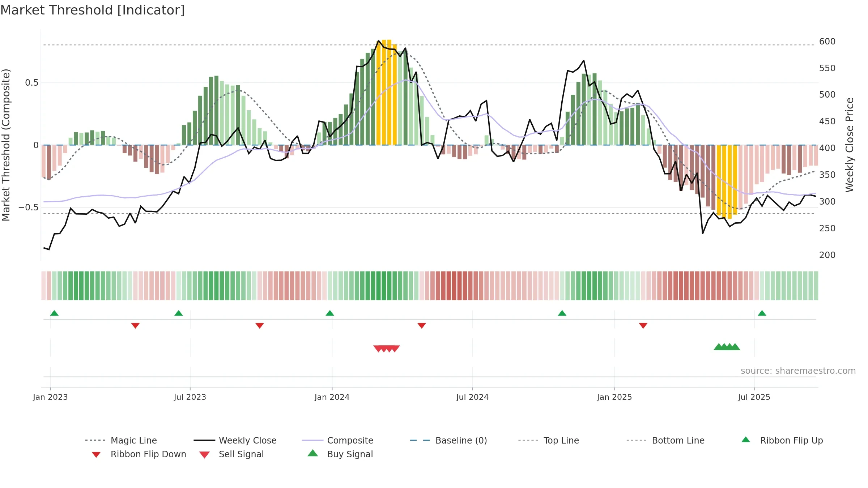Image resolution: width=868 pixels, height=488 pixels.
Task: Click the red Ribbon Flip Down marker between Jan and Jul 2023
Action: 135,326
